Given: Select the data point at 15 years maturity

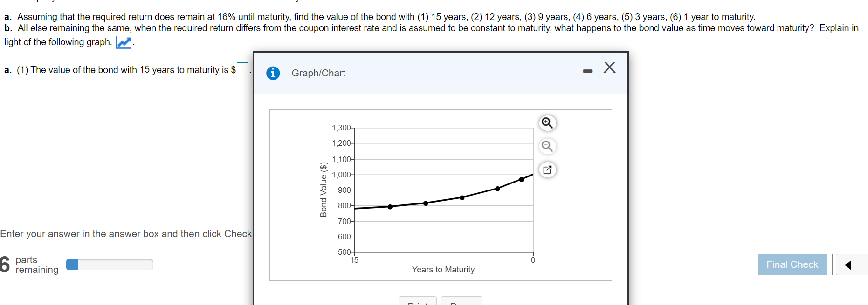Looking at the screenshot, I should (x=355, y=208).
